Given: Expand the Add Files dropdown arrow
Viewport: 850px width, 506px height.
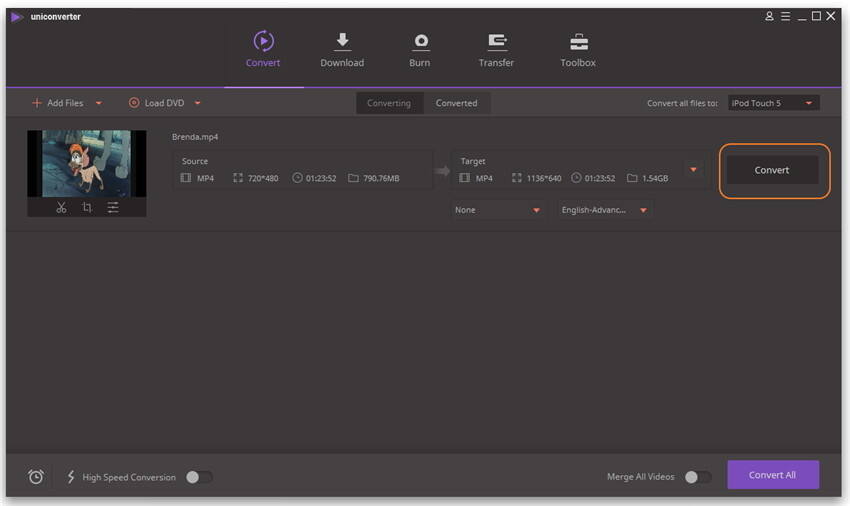Looking at the screenshot, I should (99, 103).
